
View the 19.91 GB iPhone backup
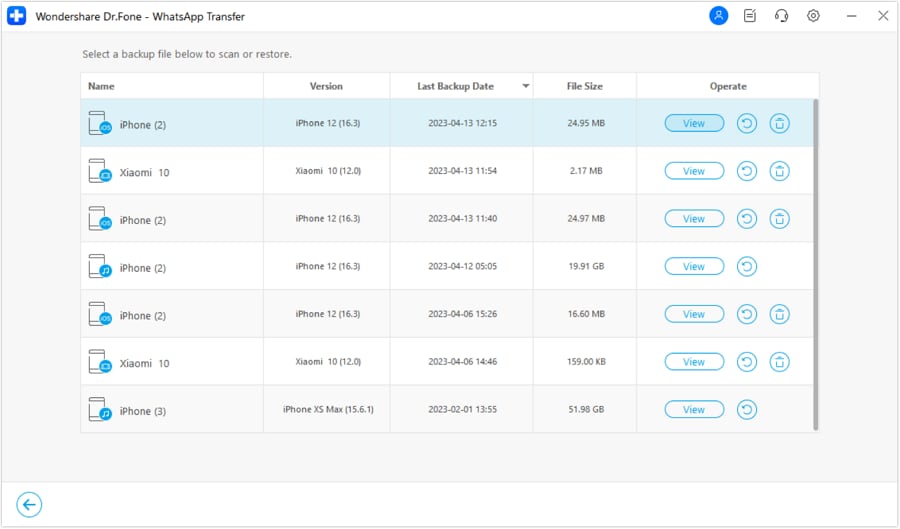pos(694,266)
